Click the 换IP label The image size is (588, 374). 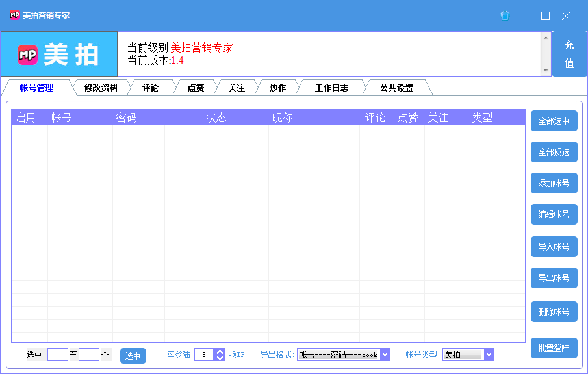click(x=236, y=355)
